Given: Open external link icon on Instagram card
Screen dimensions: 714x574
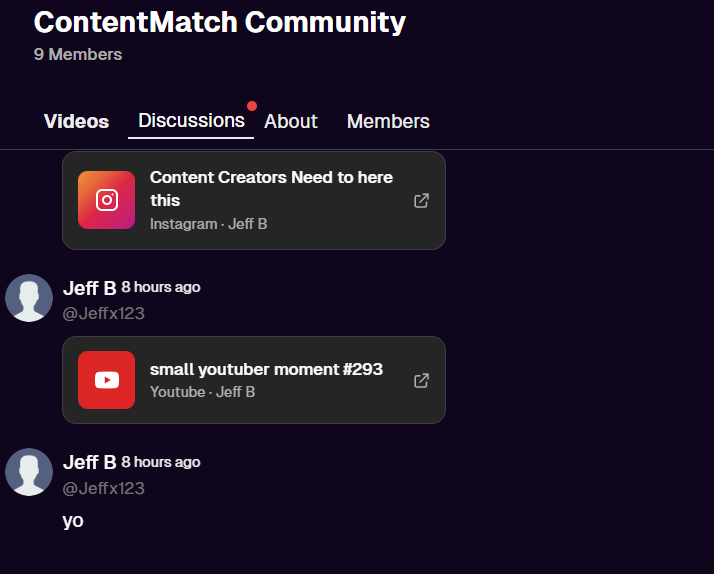Looking at the screenshot, I should 422,200.
